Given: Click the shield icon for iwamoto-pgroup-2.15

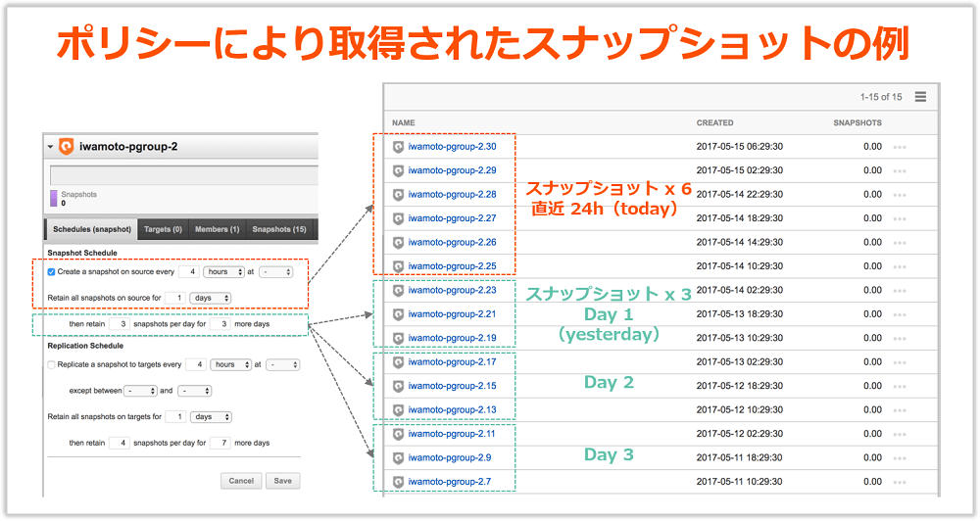Looking at the screenshot, I should pos(398,386).
